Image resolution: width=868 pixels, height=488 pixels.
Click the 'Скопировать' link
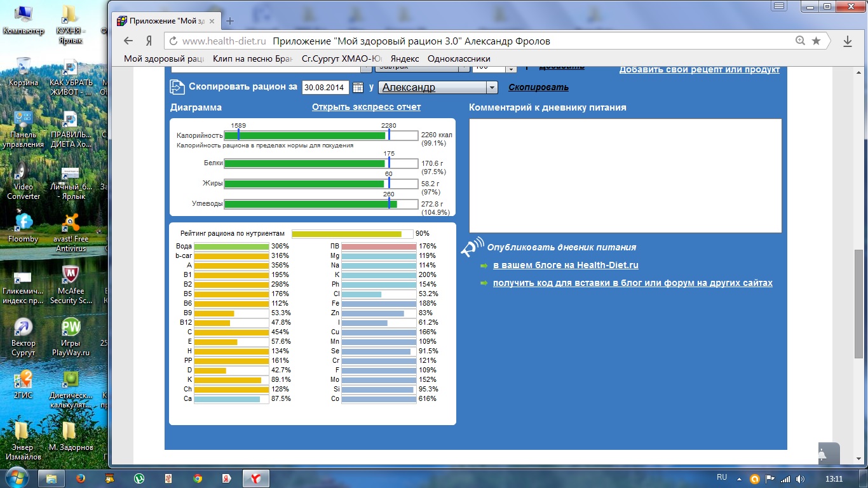pos(538,88)
